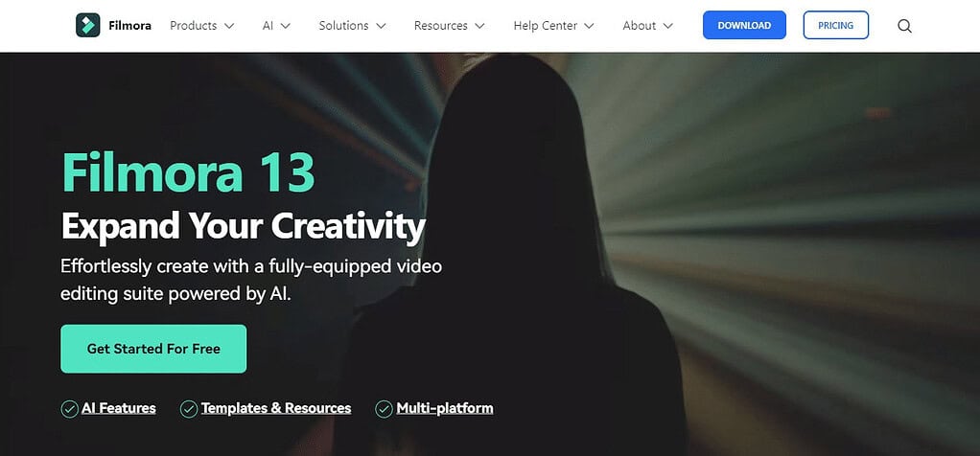Click the Expand Your Creativity headline

pyautogui.click(x=244, y=226)
